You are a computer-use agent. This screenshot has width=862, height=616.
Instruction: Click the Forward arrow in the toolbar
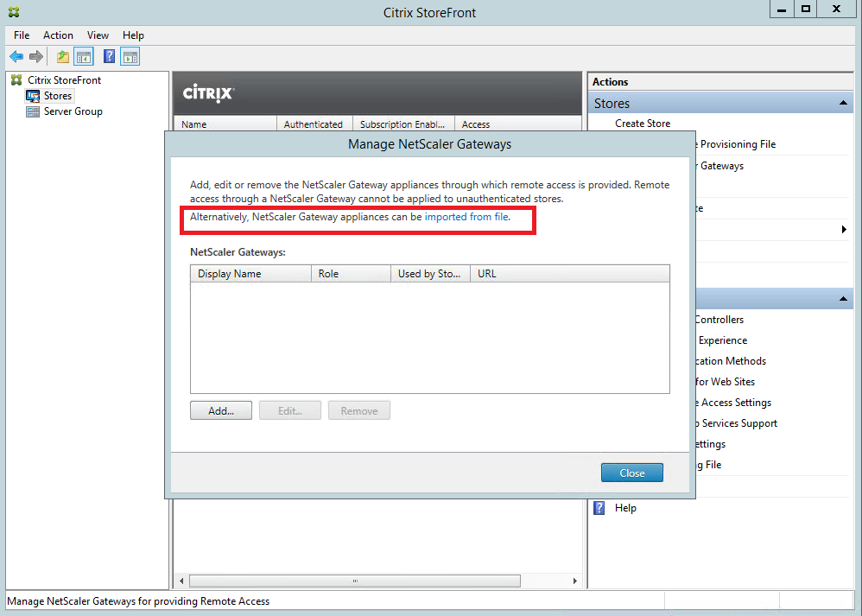tap(36, 57)
